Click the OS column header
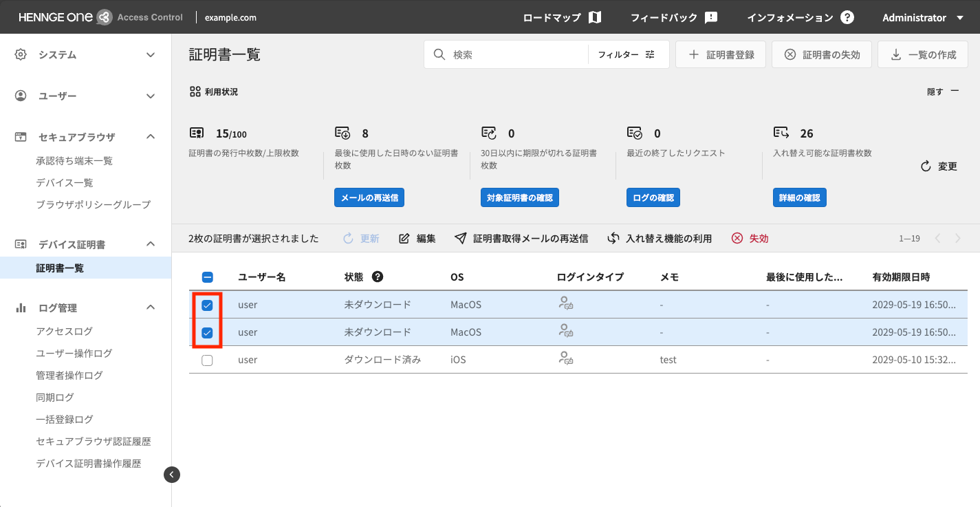 pos(457,277)
